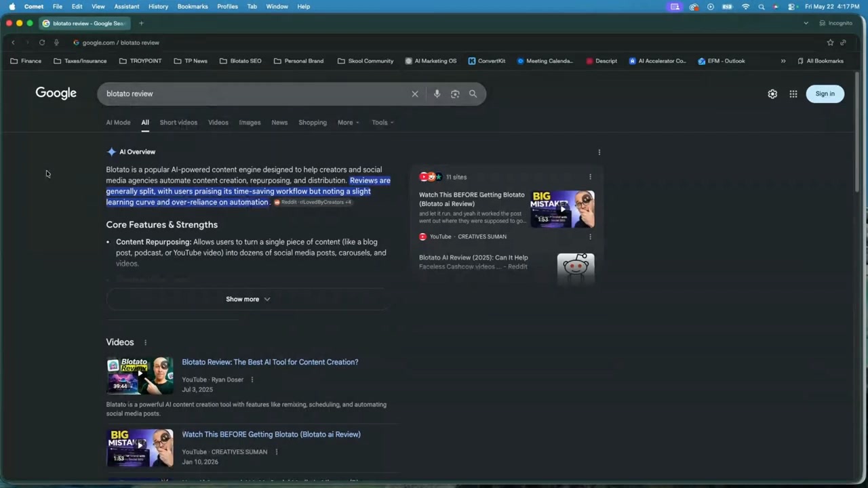Open the Wi-Fi status menu
This screenshot has width=868, height=488.
pos(746,7)
